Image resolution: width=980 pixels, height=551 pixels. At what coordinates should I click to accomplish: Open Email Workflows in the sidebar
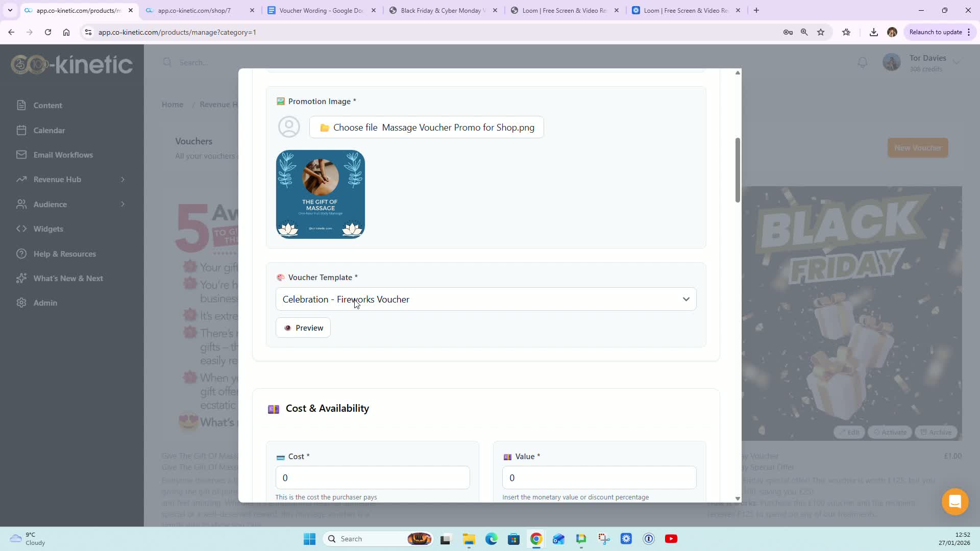coord(63,155)
